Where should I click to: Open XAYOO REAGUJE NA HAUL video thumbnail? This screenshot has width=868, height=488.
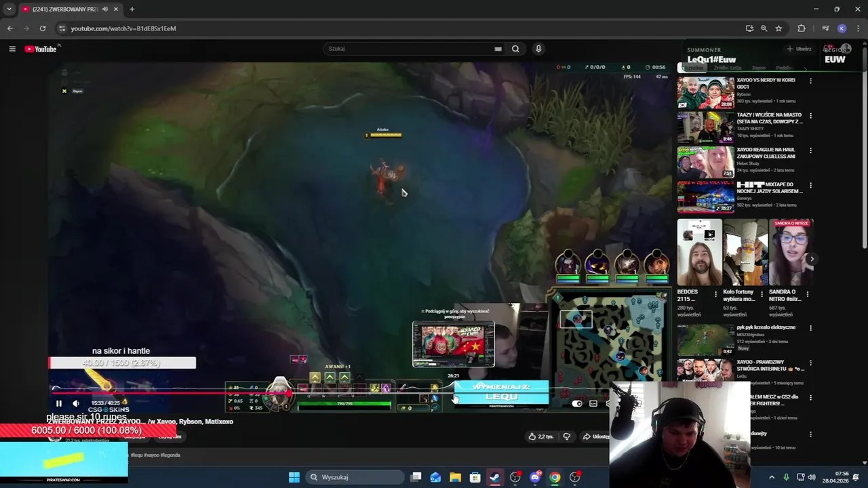coord(706,162)
